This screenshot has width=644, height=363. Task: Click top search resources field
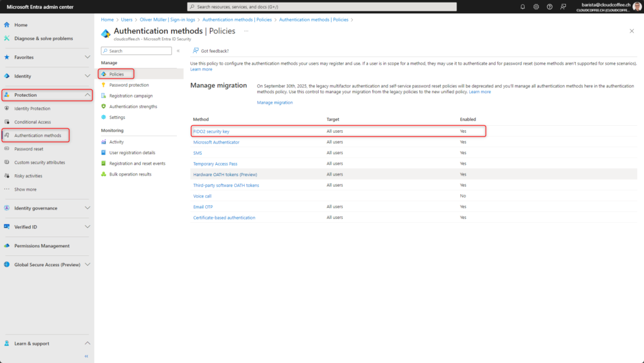point(322,6)
